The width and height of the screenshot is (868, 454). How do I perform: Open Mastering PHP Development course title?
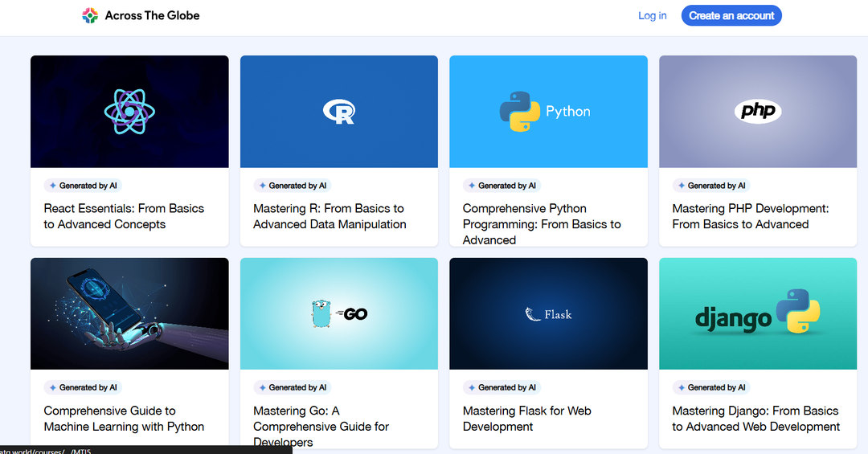click(750, 216)
